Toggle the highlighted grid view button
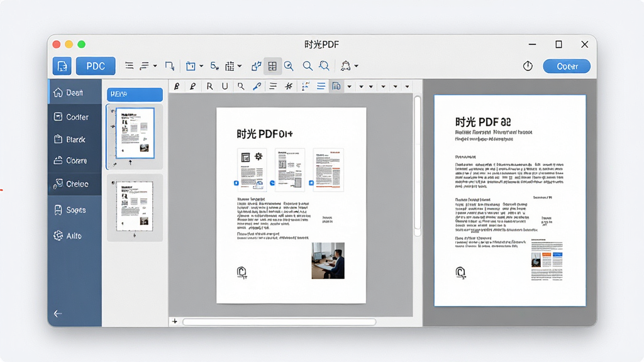Image resolution: width=644 pixels, height=362 pixels. coord(272,66)
